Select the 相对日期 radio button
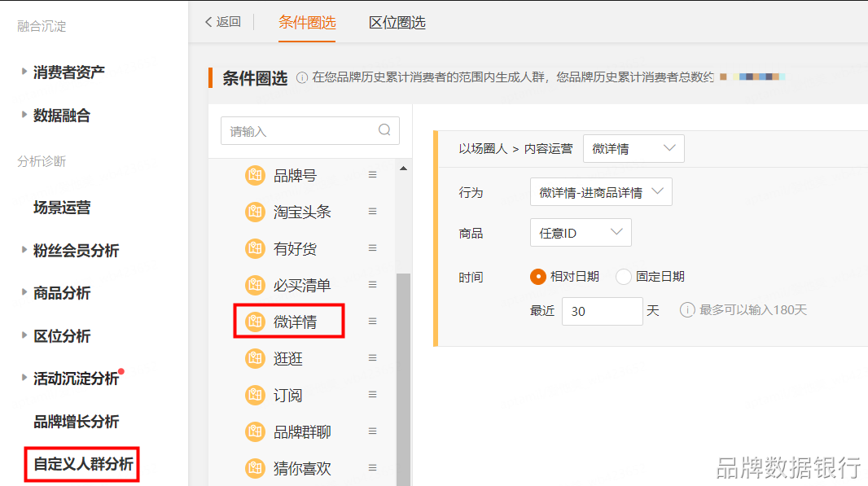Viewport: 868px width, 486px height. [537, 277]
